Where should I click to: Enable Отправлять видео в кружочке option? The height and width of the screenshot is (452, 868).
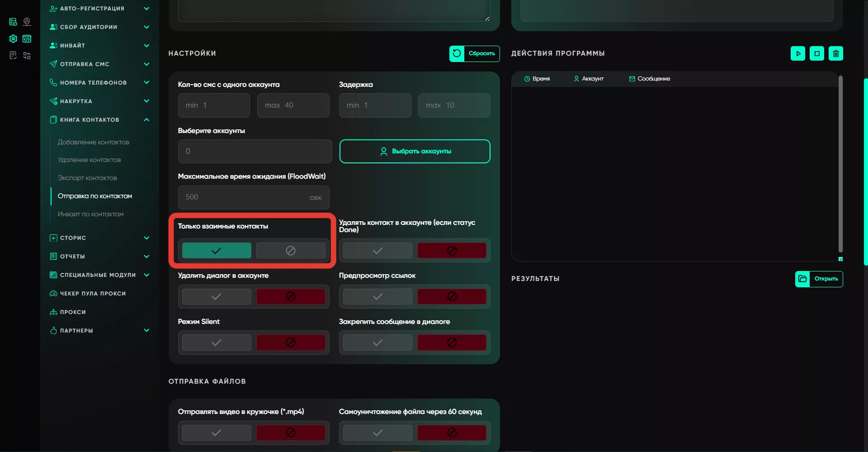(x=217, y=433)
